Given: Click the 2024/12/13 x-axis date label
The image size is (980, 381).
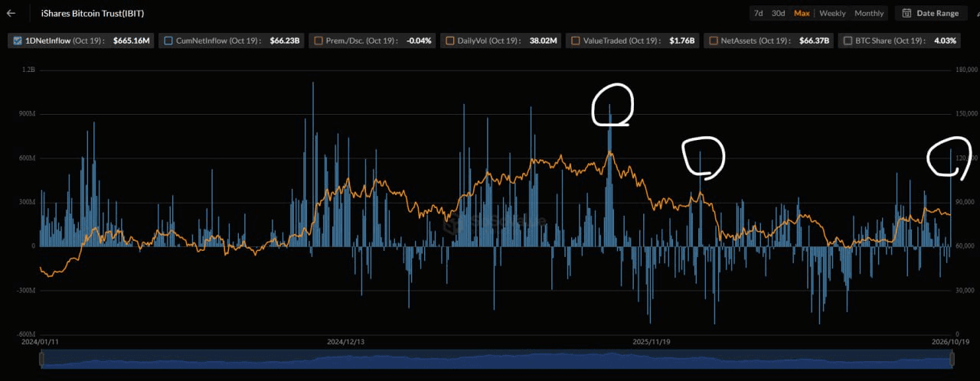Looking at the screenshot, I should click(346, 342).
